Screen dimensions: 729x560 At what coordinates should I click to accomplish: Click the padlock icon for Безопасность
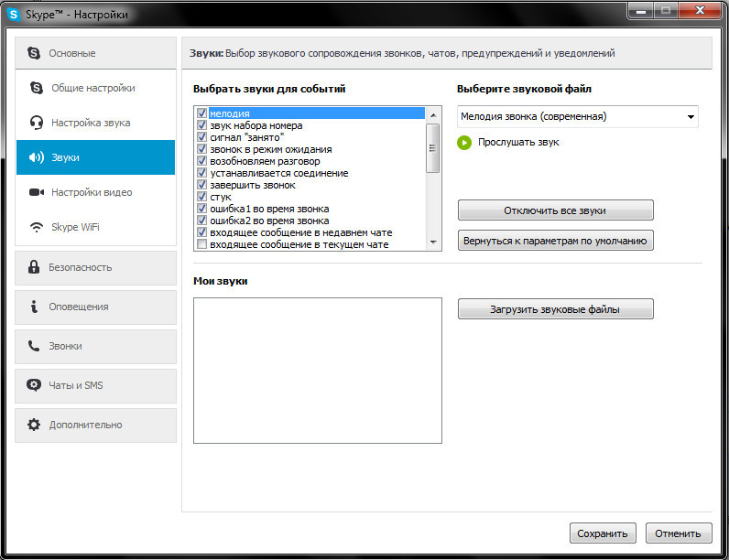[x=34, y=267]
